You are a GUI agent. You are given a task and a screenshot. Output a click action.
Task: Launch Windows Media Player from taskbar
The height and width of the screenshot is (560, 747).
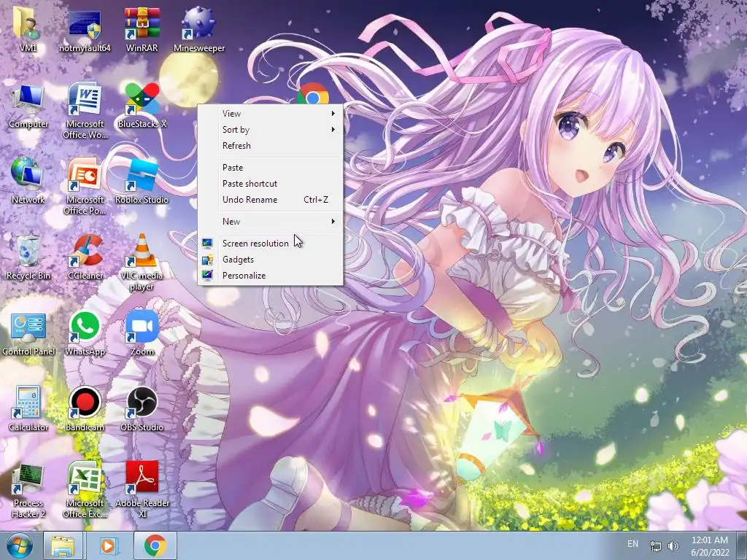[108, 545]
